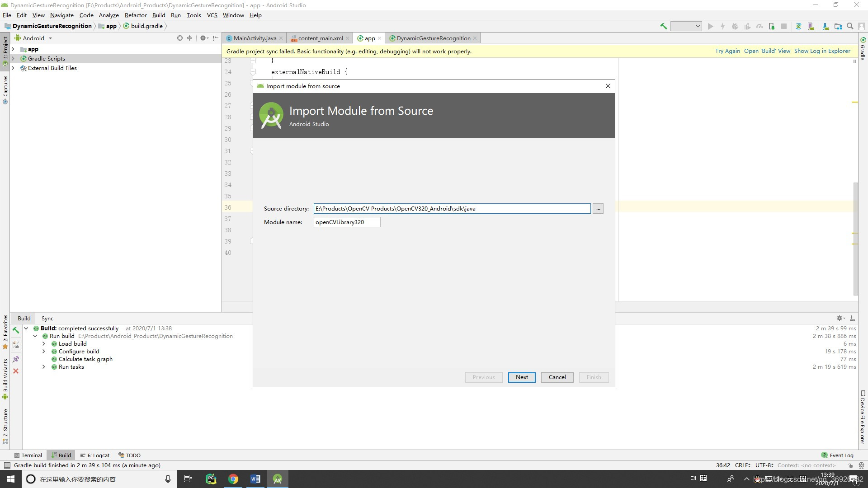The height and width of the screenshot is (488, 868).
Task: Click into the Module name field
Action: (347, 222)
